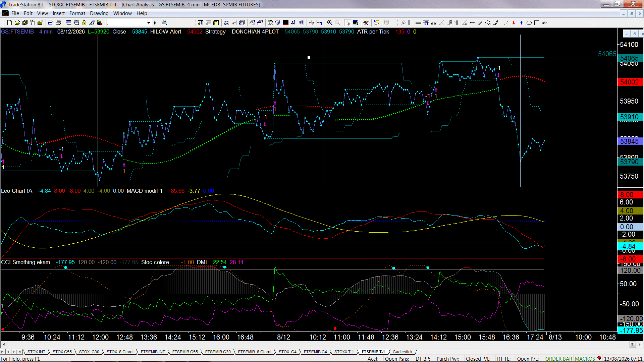Viewport: 644px width, 362px height.
Task: Click the GS:FTSEMIB - 4 min chart label
Action: 27,32
